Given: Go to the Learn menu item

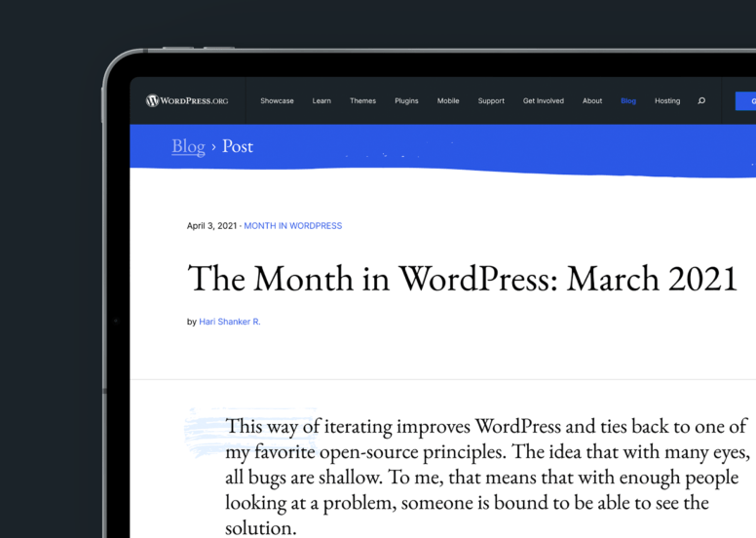Looking at the screenshot, I should [321, 100].
